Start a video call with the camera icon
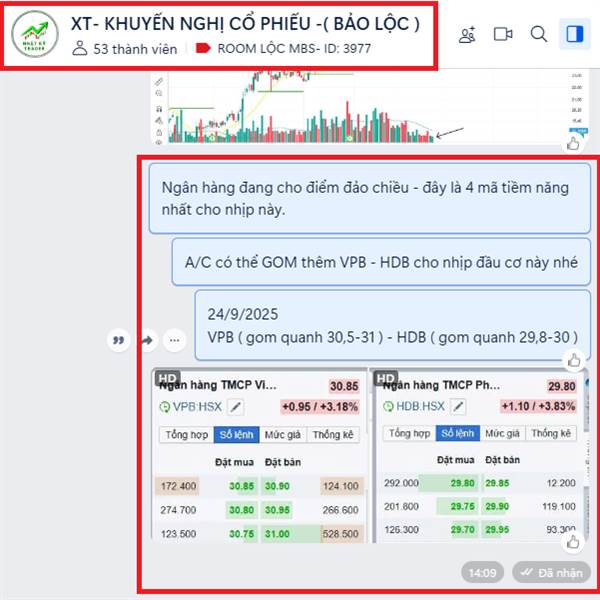The height and width of the screenshot is (600, 600). click(503, 34)
